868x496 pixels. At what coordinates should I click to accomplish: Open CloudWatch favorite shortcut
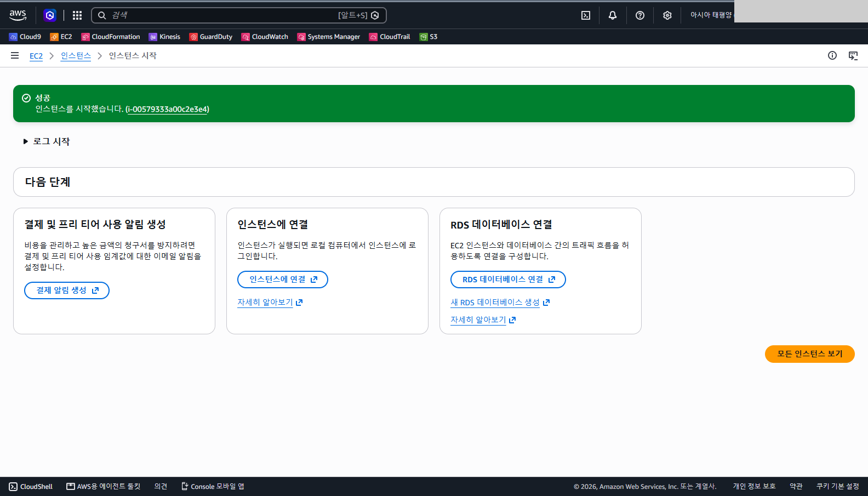(265, 37)
